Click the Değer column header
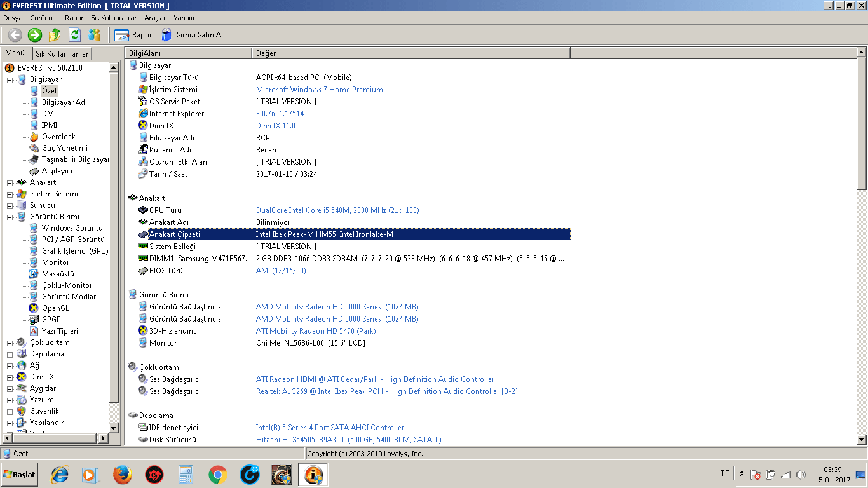The height and width of the screenshot is (488, 868). click(411, 53)
